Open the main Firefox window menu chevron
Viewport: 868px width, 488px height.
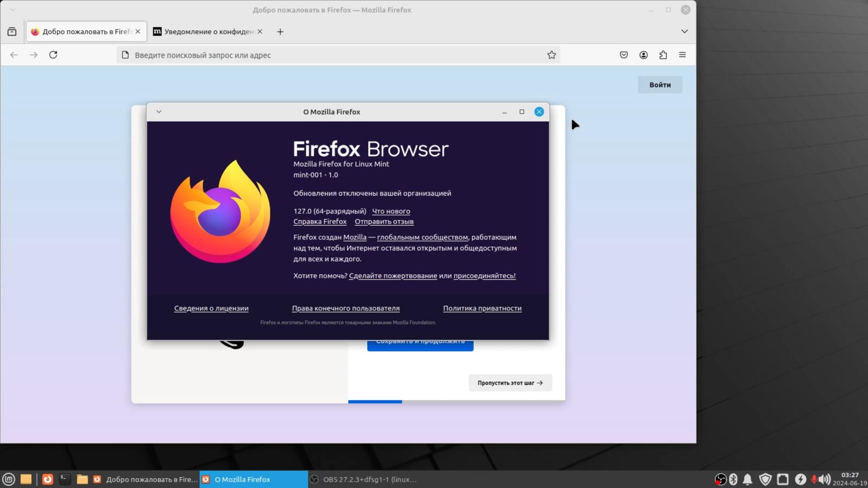click(13, 9)
